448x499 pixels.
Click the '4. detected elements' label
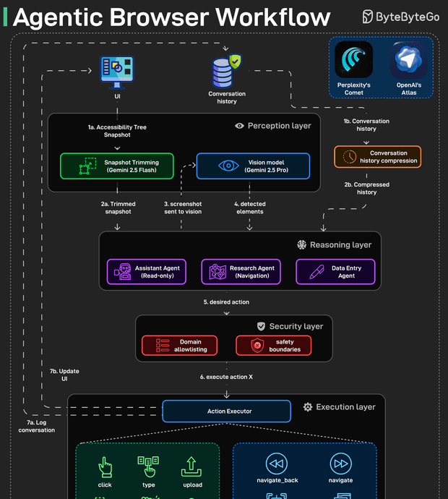(x=249, y=208)
